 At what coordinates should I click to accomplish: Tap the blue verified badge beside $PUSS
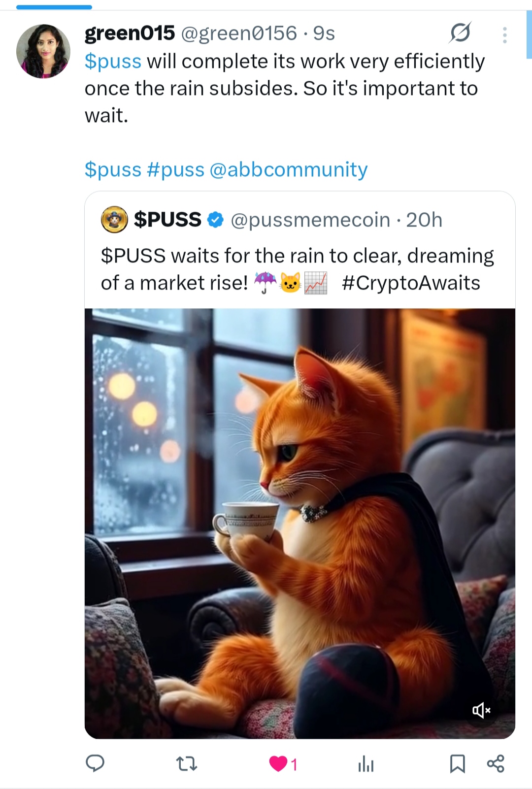216,220
